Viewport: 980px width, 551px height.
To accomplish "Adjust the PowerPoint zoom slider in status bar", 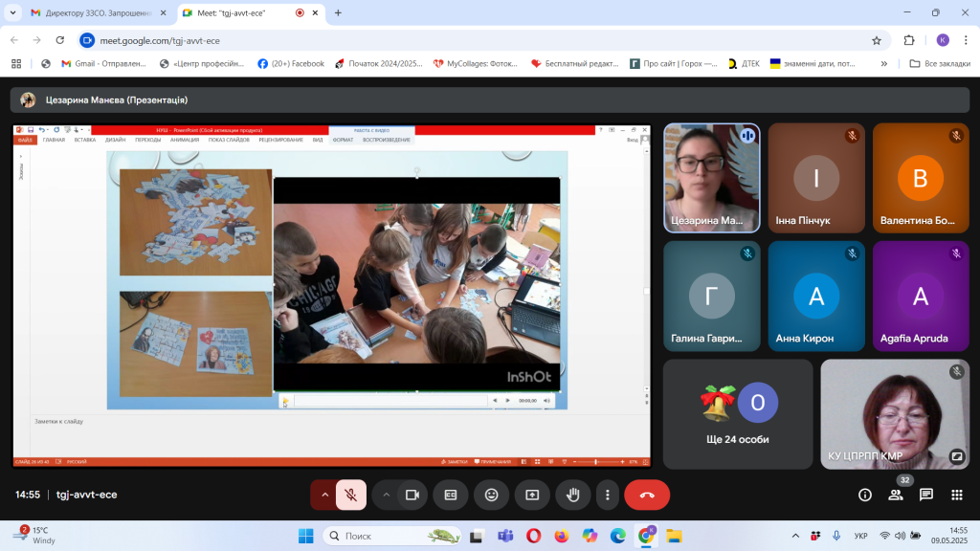I will (595, 462).
